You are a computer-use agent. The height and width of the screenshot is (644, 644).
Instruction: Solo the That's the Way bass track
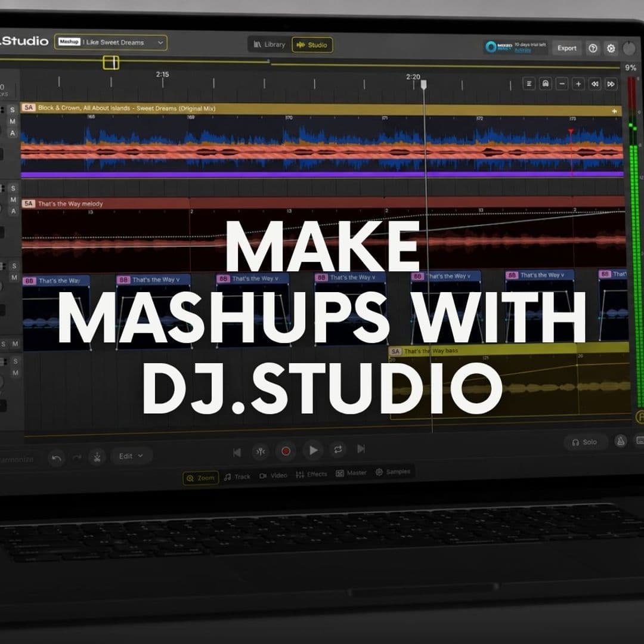pyautogui.click(x=15, y=361)
